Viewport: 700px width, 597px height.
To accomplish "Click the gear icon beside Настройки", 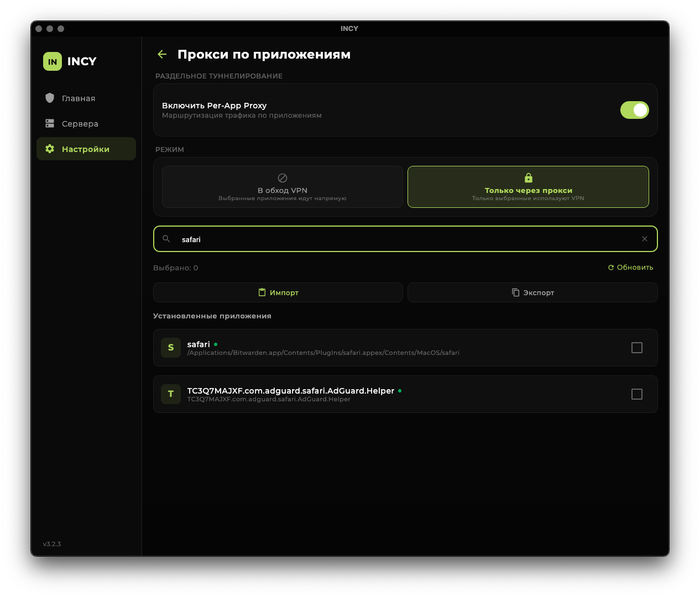I will tap(50, 149).
